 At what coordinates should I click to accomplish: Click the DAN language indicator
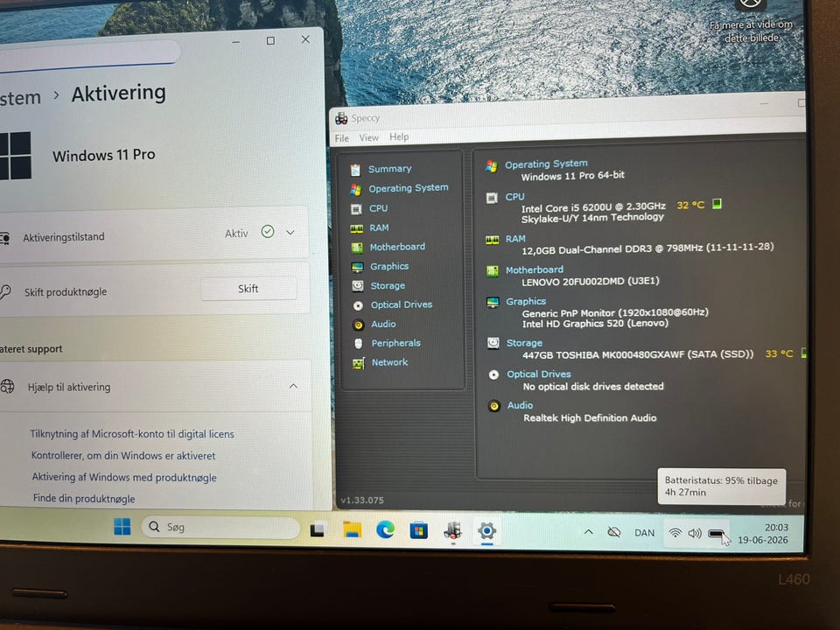tap(645, 533)
